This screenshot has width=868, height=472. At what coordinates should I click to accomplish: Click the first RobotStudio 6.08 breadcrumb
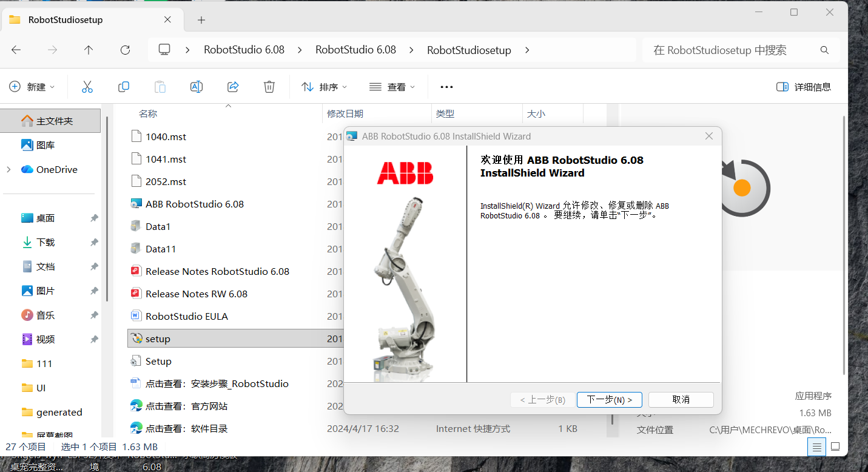coord(244,50)
